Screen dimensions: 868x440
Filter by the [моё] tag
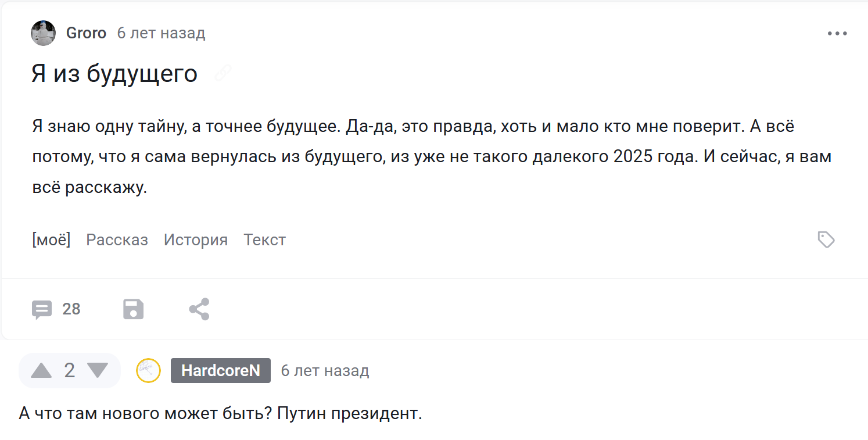[x=51, y=239]
